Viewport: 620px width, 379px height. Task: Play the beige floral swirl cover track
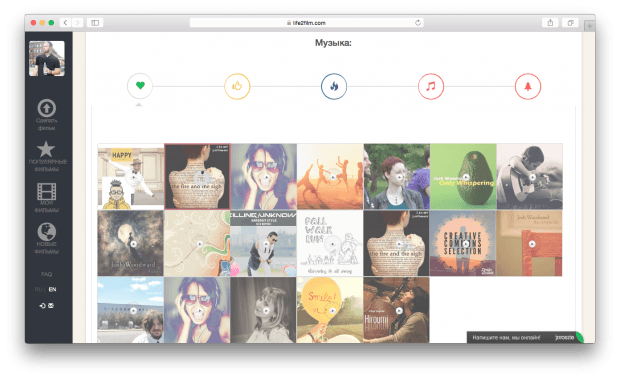(200, 243)
